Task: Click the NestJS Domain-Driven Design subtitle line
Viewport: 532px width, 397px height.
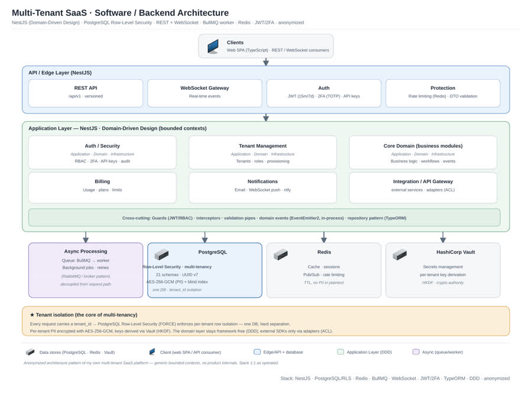Action: click(x=158, y=22)
